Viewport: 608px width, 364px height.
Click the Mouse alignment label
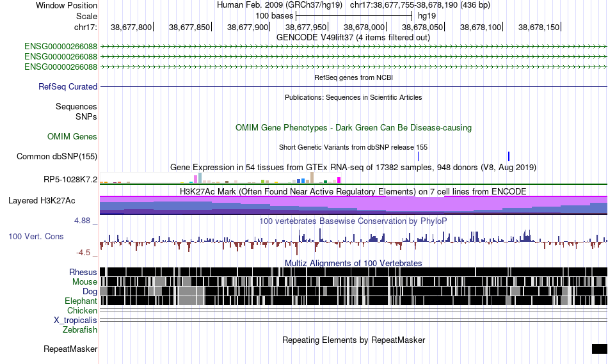tap(84, 282)
